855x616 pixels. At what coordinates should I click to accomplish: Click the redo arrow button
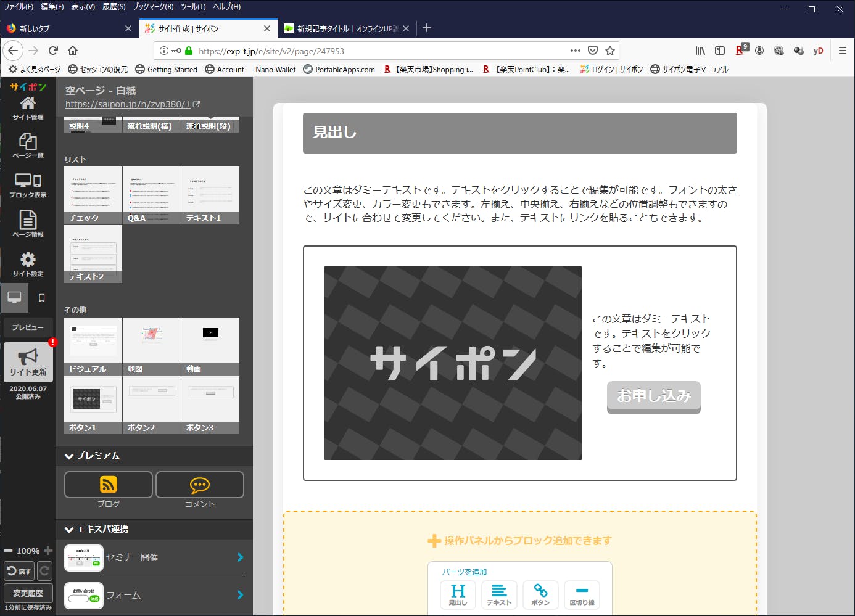[44, 571]
